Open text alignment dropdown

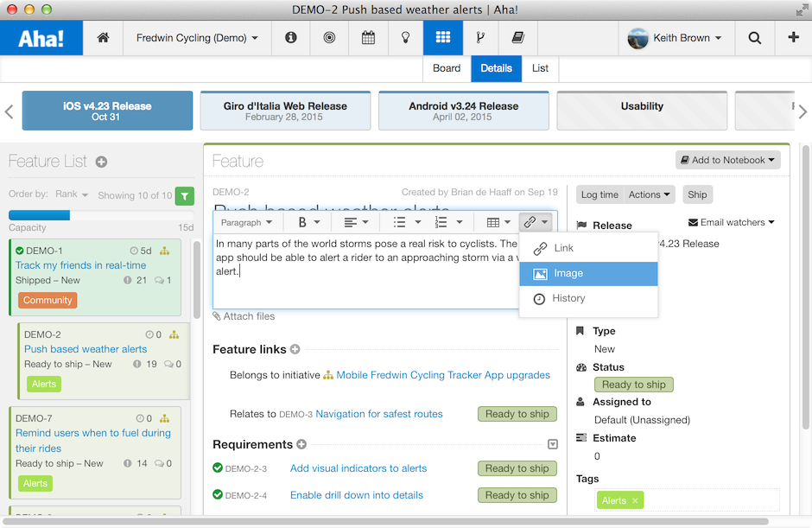[x=356, y=222]
